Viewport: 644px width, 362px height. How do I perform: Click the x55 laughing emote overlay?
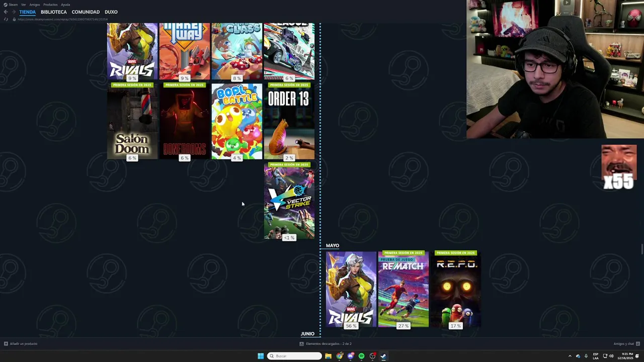(619, 167)
